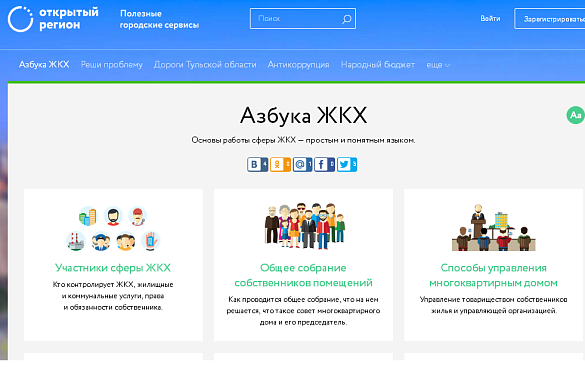This screenshot has width=585, height=374.
Task: Click text starting Кто контролирует ЖКХ
Action: [113, 296]
